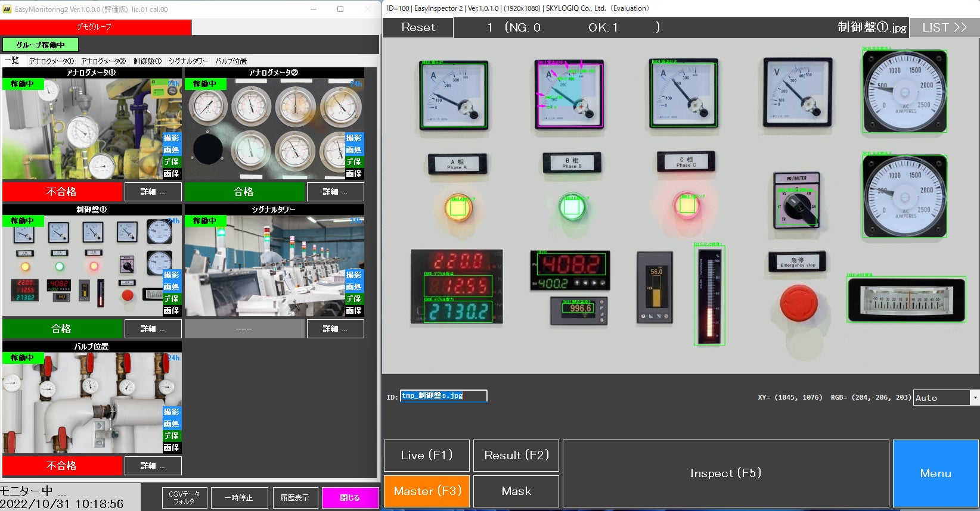Toggle the 稼働中 status on バルブ位置 tile
The width and height of the screenshot is (980, 511).
point(23,358)
